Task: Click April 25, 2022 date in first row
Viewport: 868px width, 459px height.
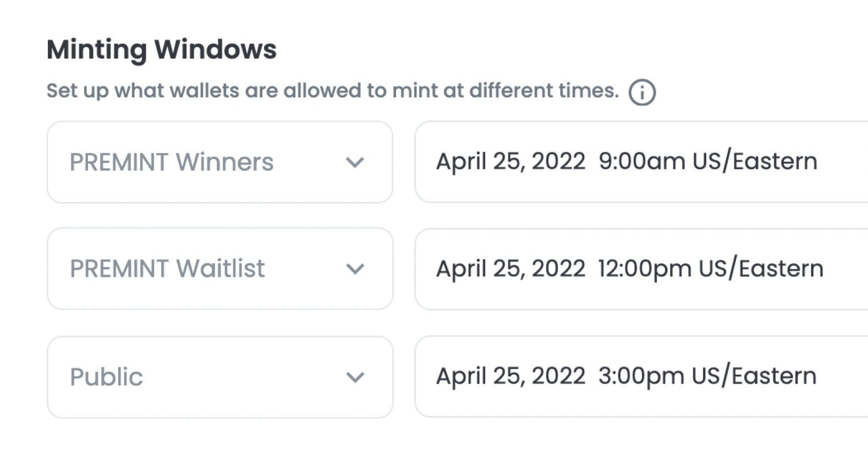Action: 510,162
